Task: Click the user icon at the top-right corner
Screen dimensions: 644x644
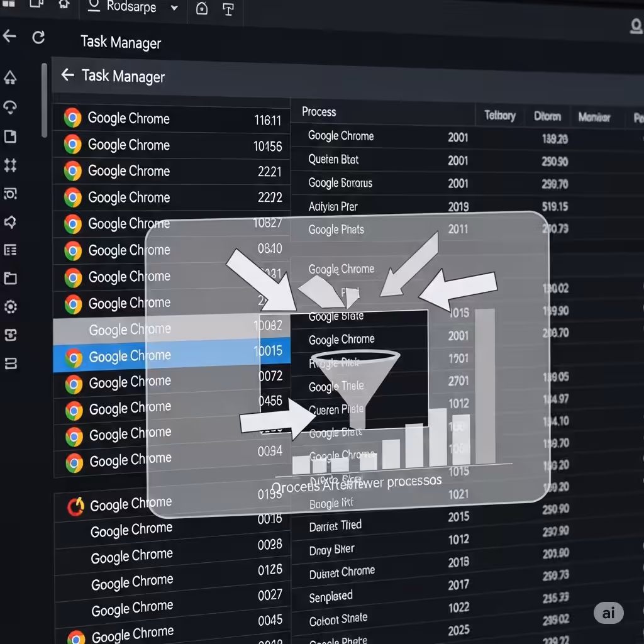Action: tap(636, 26)
